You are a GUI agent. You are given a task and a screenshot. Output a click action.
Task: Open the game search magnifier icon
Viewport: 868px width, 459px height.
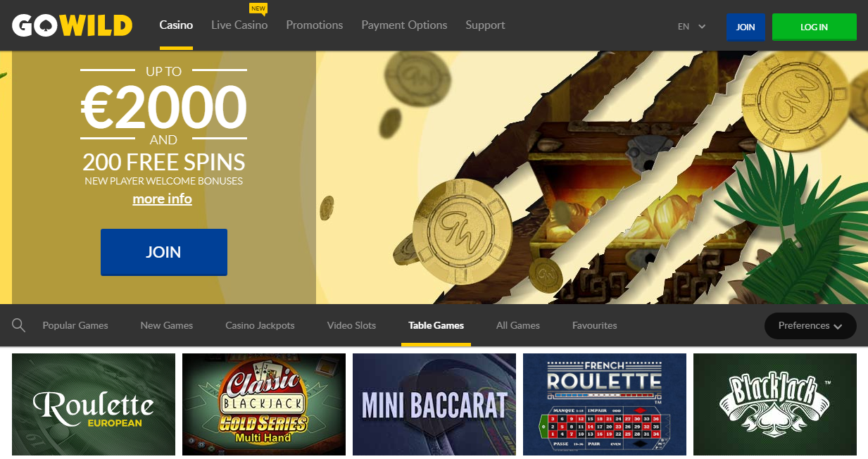[19, 325]
